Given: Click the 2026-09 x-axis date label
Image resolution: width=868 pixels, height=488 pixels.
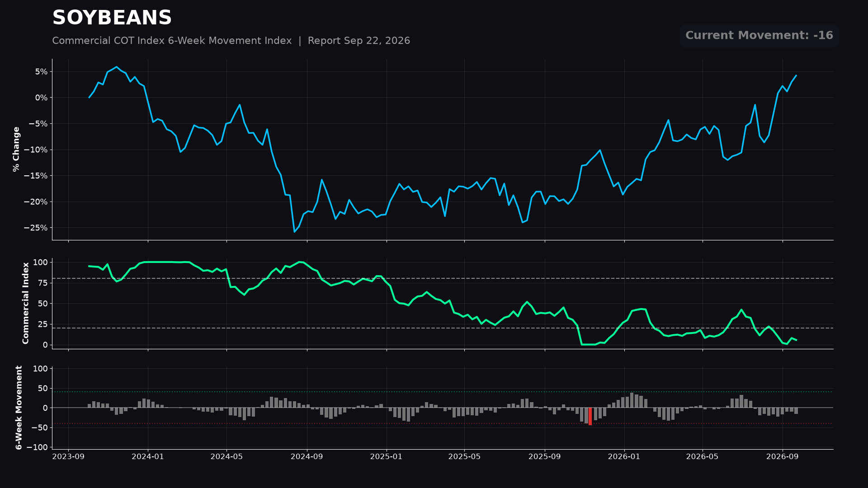Looking at the screenshot, I should 783,457.
